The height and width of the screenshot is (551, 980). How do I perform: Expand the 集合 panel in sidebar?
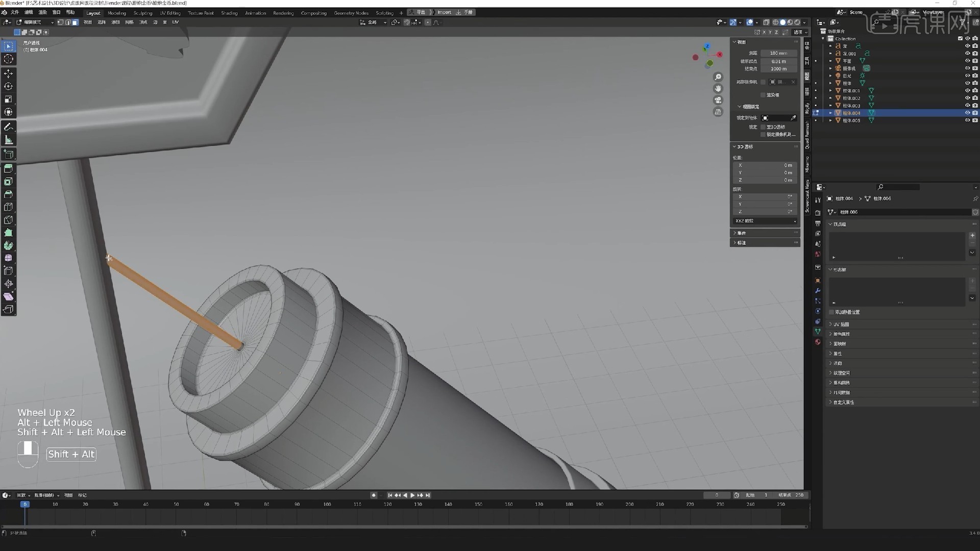pyautogui.click(x=734, y=233)
